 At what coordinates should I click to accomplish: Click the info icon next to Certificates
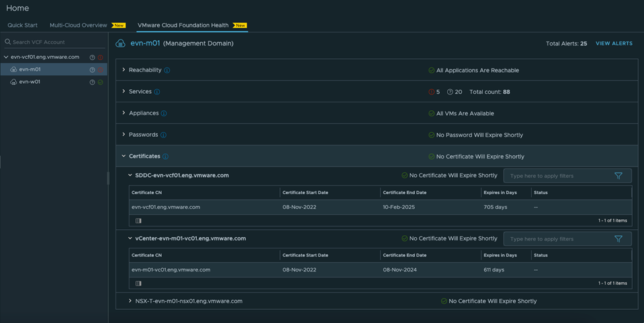tap(166, 157)
